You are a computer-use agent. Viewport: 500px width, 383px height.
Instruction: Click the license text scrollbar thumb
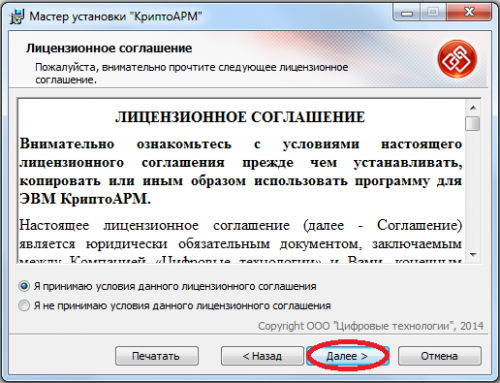[473, 123]
